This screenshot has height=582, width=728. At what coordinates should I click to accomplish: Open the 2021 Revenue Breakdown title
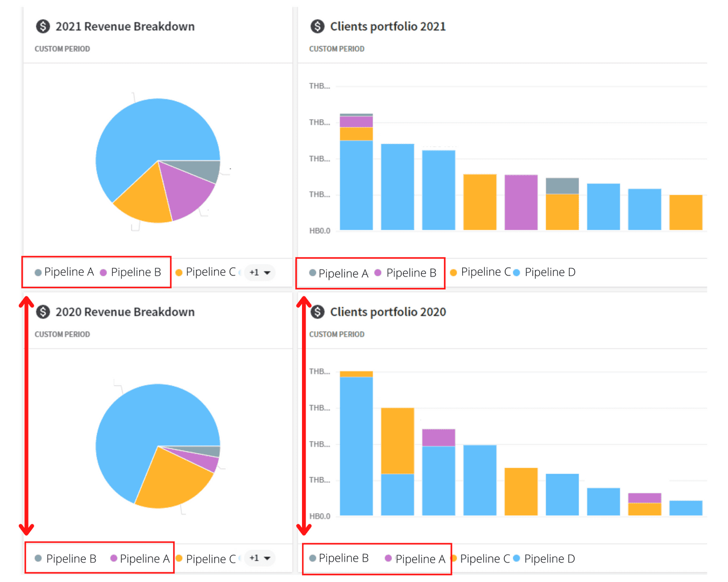coord(125,26)
